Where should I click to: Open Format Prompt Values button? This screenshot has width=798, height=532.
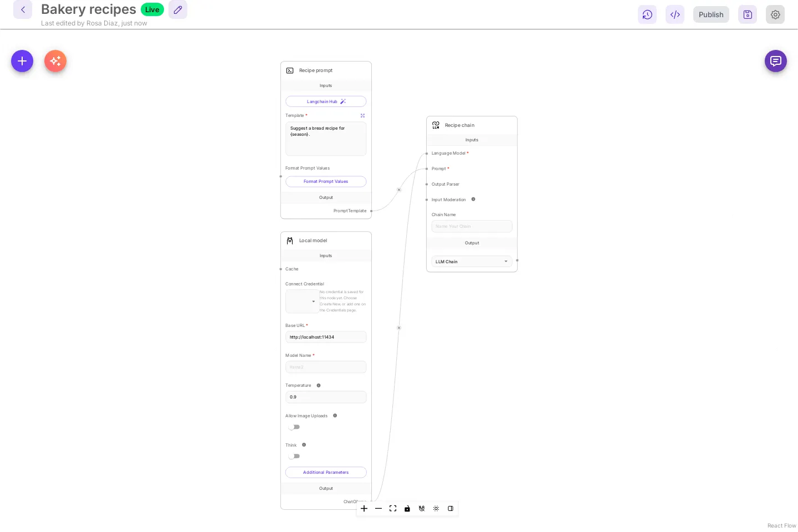click(326, 181)
